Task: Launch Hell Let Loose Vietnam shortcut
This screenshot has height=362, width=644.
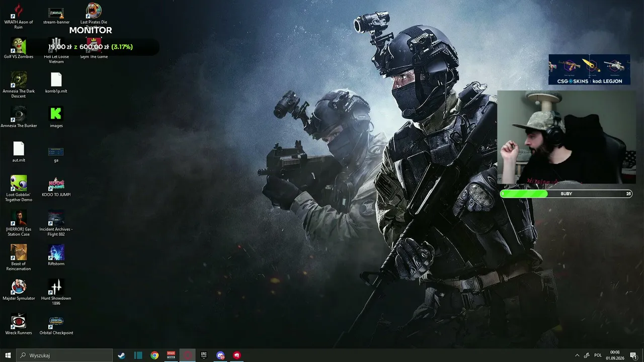Action: click(56, 50)
